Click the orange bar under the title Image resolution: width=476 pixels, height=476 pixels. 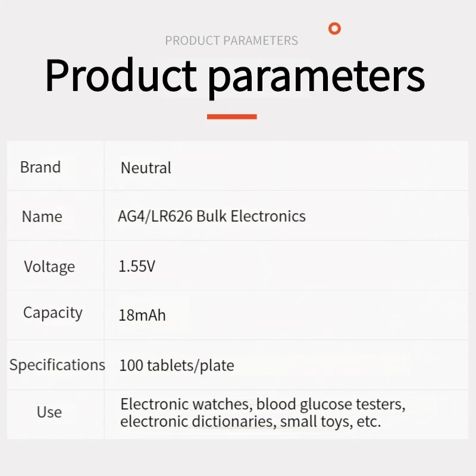[x=231, y=117]
